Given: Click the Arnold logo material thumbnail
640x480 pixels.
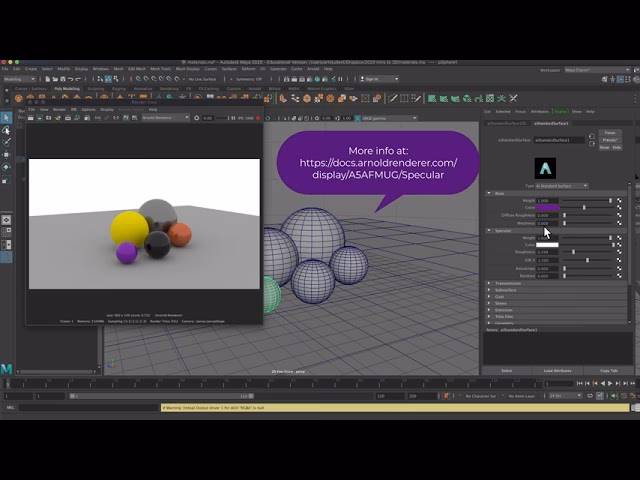Looking at the screenshot, I should click(x=545, y=168).
